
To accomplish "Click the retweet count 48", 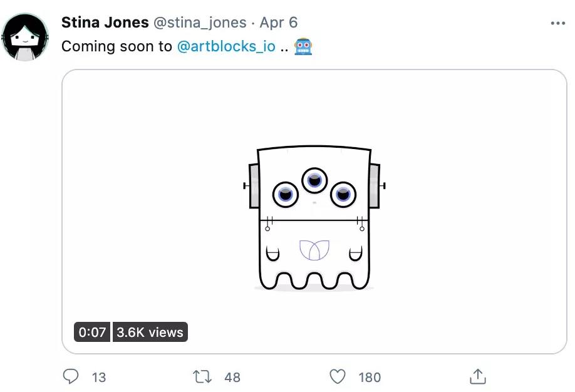I will pyautogui.click(x=232, y=377).
